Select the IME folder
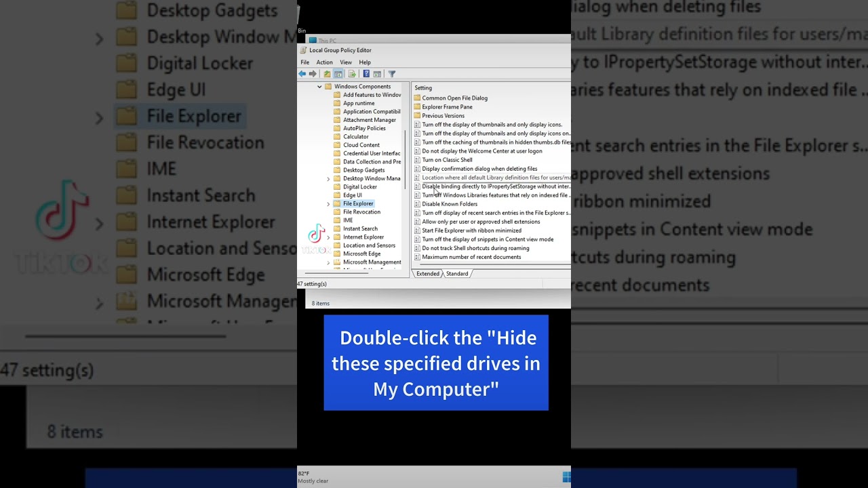Image resolution: width=868 pixels, height=488 pixels. pyautogui.click(x=343, y=220)
